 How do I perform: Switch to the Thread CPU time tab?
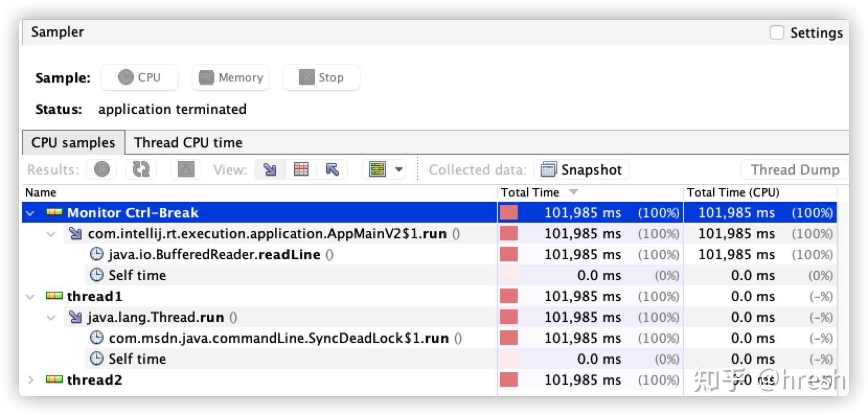click(x=188, y=143)
